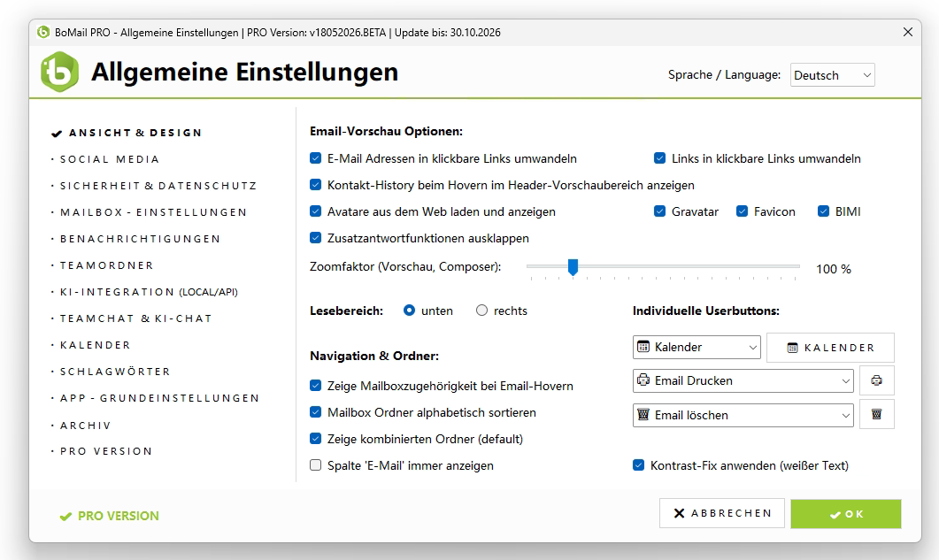Uncheck the Gravatar checkbox
This screenshot has height=560, width=939.
tap(660, 211)
